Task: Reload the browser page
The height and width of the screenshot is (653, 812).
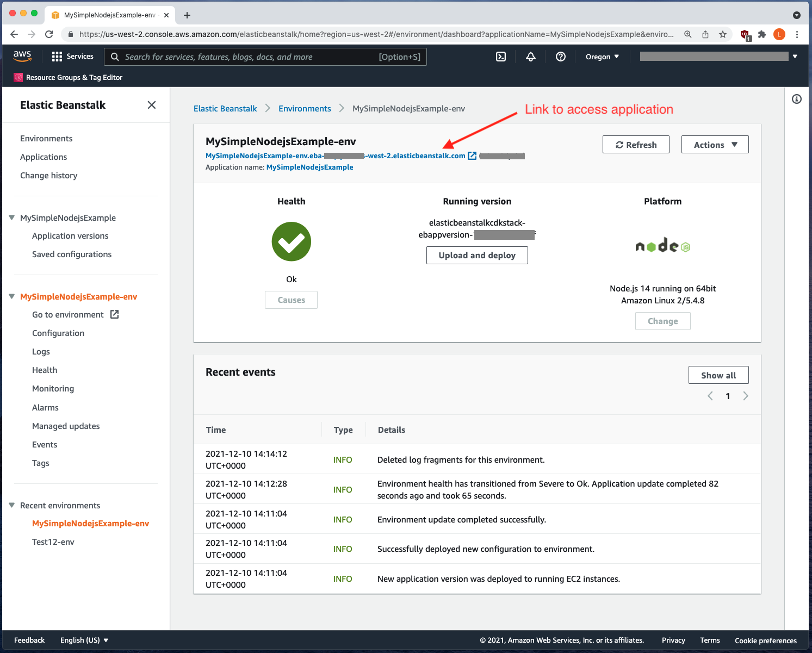Action: coord(49,34)
